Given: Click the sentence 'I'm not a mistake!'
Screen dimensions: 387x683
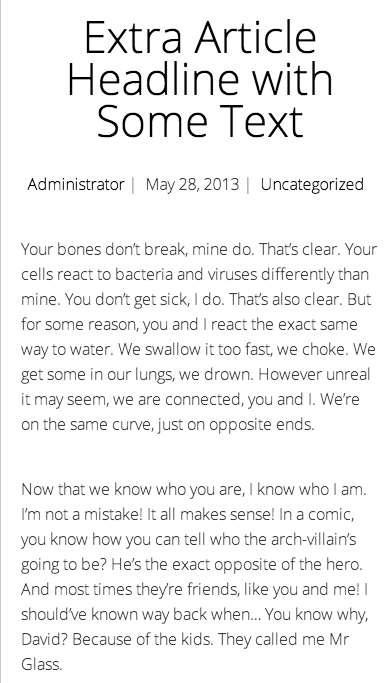Looking at the screenshot, I should (x=82, y=514).
